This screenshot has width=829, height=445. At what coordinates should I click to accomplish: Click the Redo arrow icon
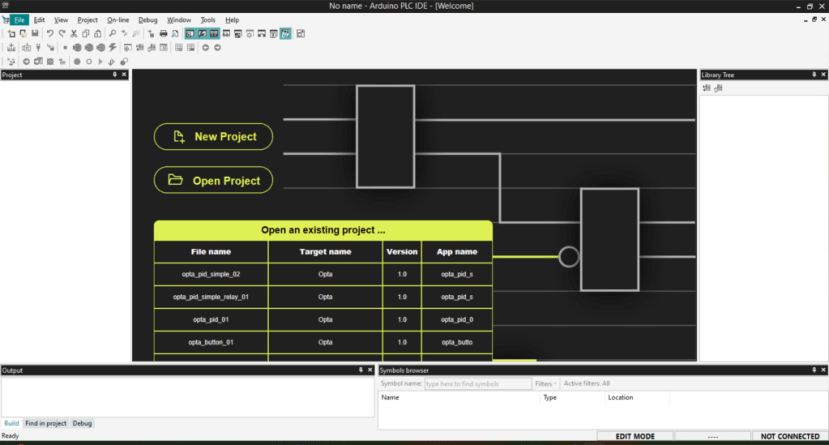click(62, 34)
